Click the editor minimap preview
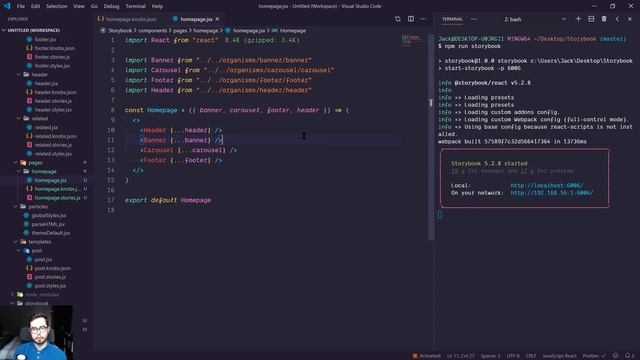 [x=411, y=40]
